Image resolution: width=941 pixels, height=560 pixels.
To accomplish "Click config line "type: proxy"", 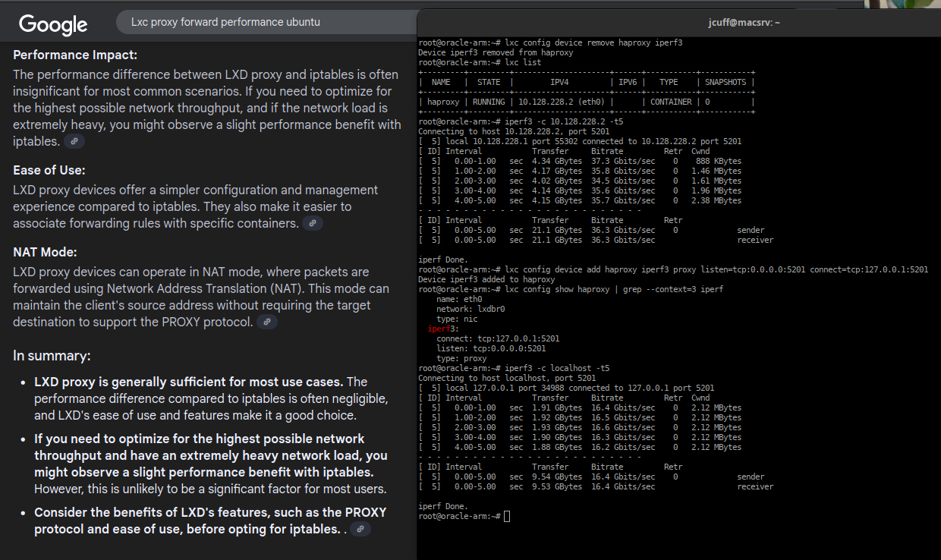I will pyautogui.click(x=461, y=358).
